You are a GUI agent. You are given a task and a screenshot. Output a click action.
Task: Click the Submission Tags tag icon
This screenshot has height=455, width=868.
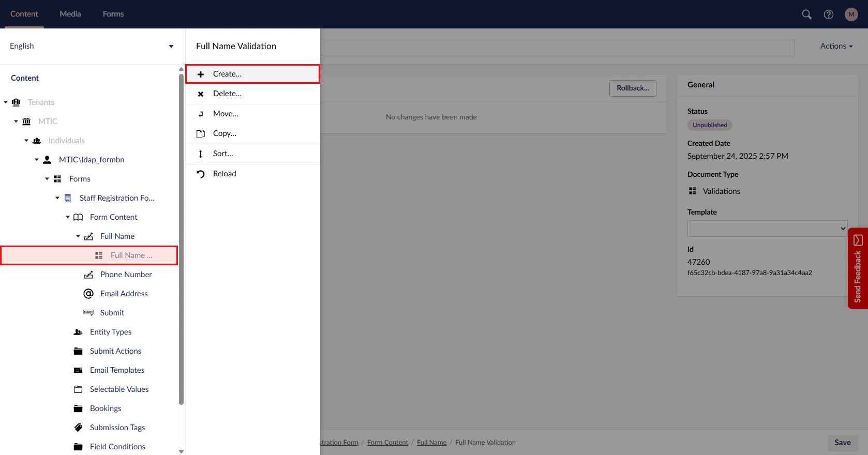78,428
